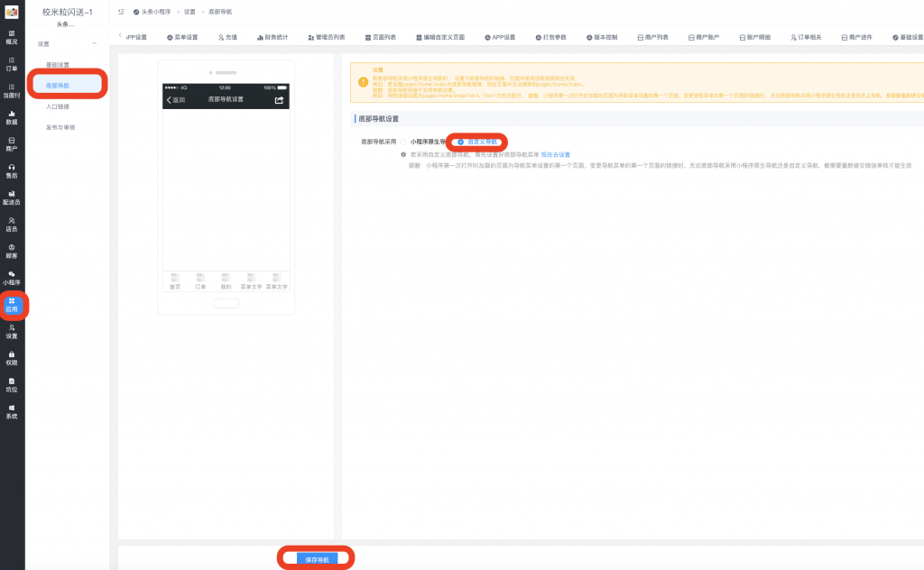Follow the 现在去设置 link

(555, 154)
